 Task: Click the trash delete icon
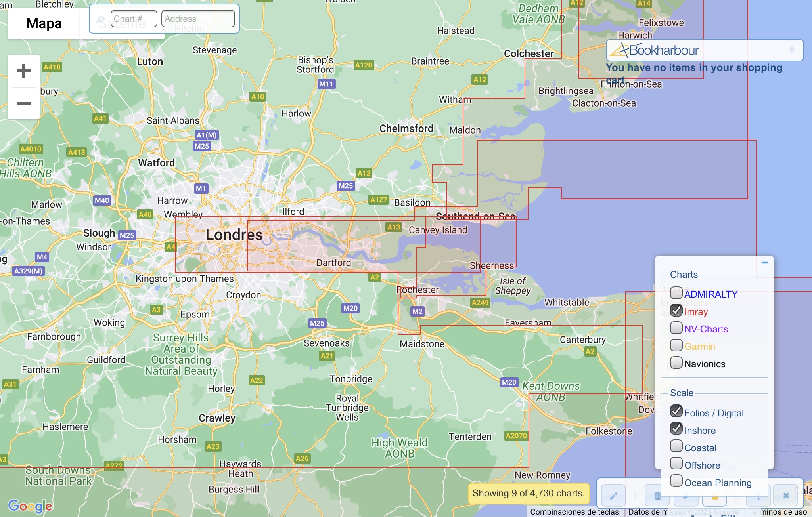(657, 496)
